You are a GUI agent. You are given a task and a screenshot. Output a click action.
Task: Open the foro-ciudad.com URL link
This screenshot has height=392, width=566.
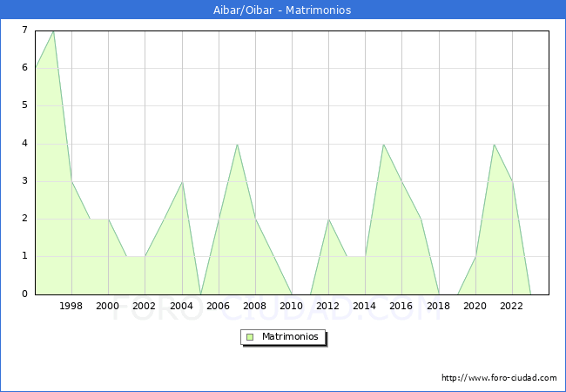(x=499, y=378)
